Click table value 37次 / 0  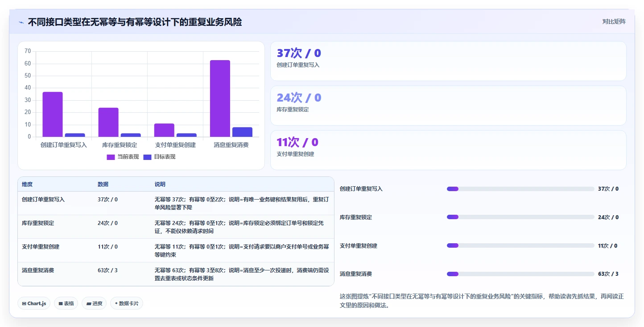pyautogui.click(x=107, y=200)
